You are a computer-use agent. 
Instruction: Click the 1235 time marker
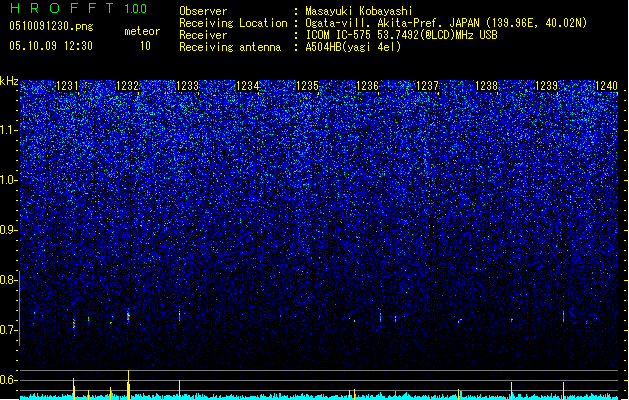pos(307,86)
